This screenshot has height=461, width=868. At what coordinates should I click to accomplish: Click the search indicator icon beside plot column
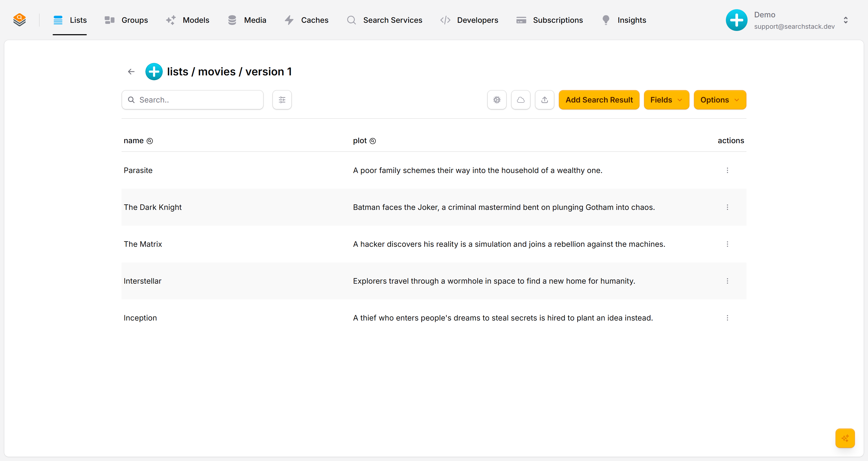(373, 141)
